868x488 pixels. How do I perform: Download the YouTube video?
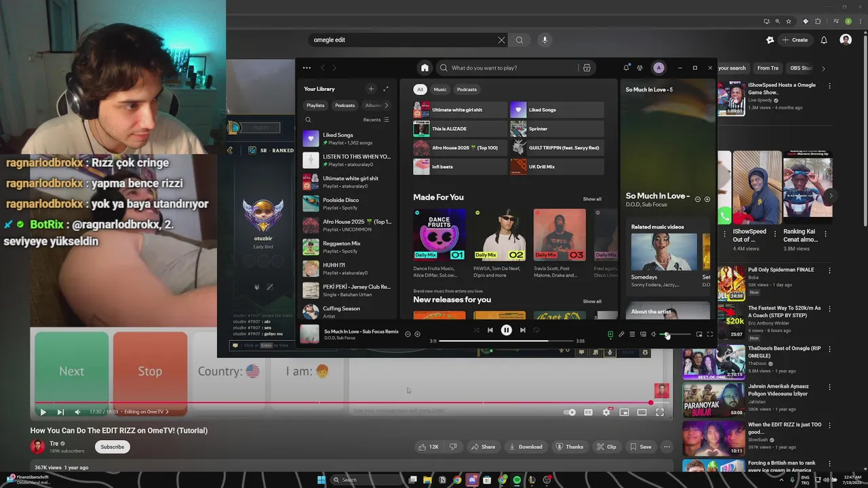pos(525,447)
